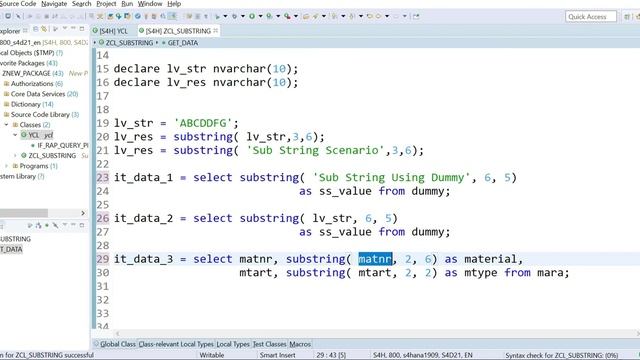Select the Source Code Library folder
Image resolution: width=640 pixels, height=360 pixels.
coord(40,114)
